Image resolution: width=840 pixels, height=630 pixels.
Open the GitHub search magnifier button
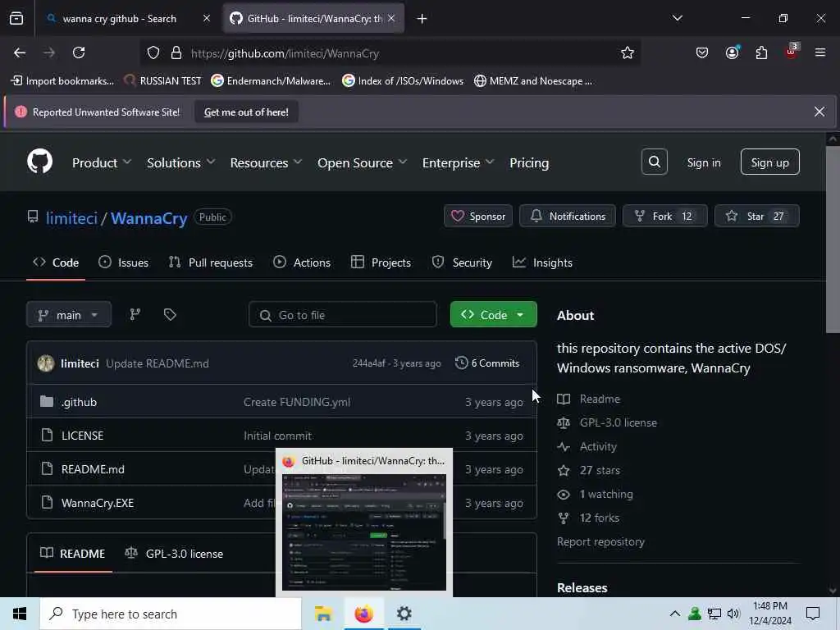pos(654,162)
